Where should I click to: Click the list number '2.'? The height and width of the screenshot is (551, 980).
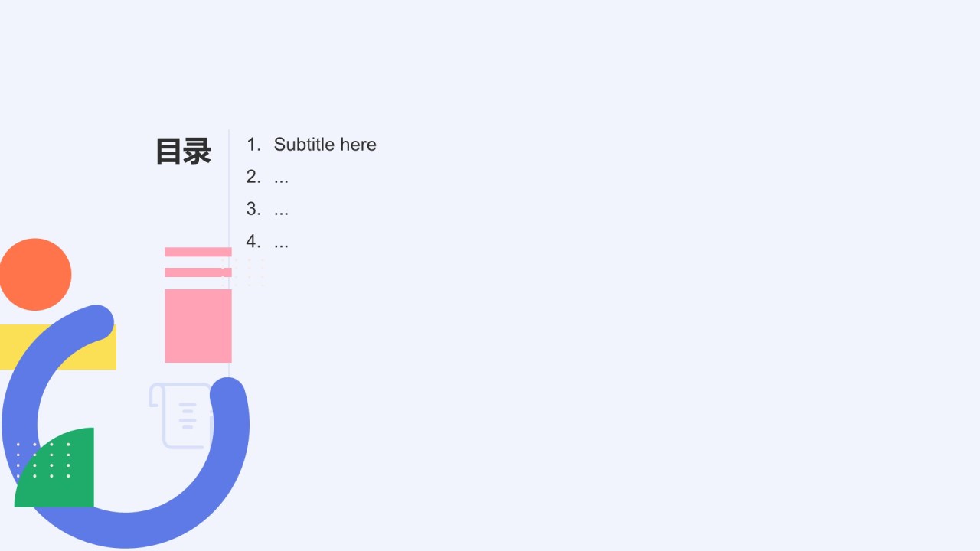coord(253,177)
